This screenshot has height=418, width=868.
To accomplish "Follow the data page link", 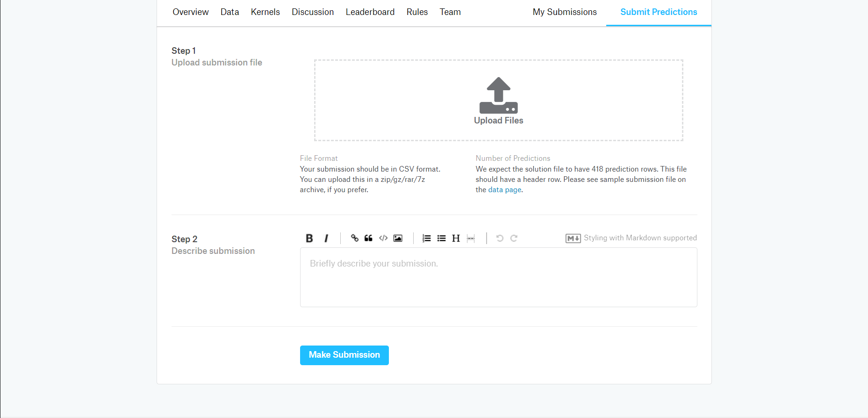I will pyautogui.click(x=505, y=190).
